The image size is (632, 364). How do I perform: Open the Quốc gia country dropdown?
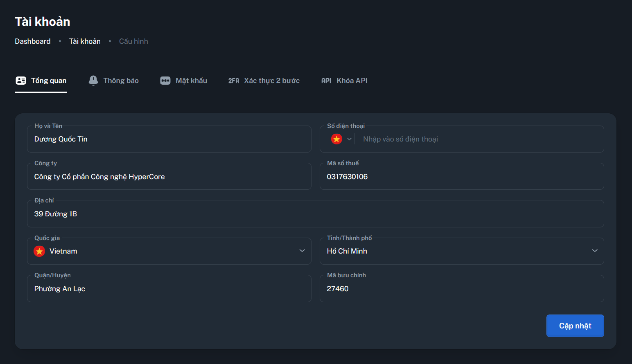(169, 251)
